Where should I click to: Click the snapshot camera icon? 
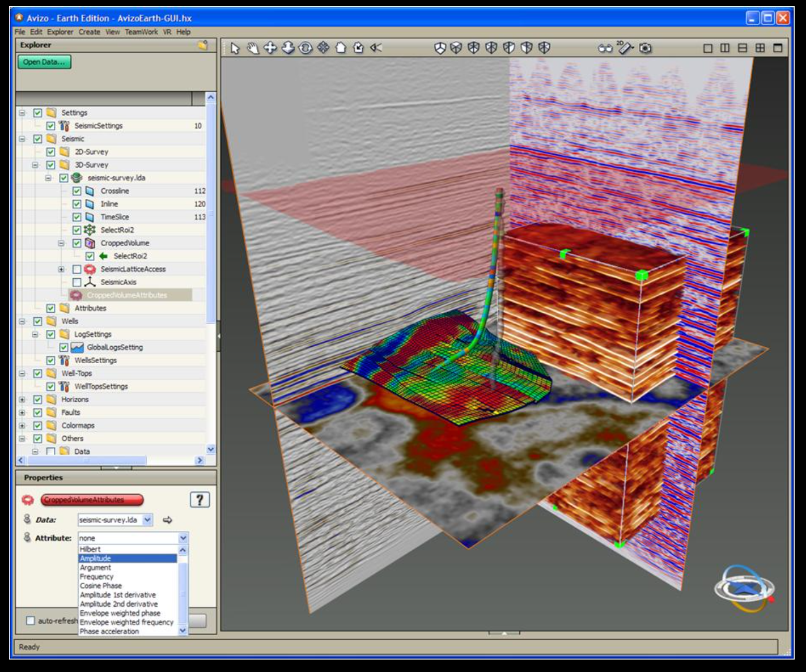click(x=645, y=48)
